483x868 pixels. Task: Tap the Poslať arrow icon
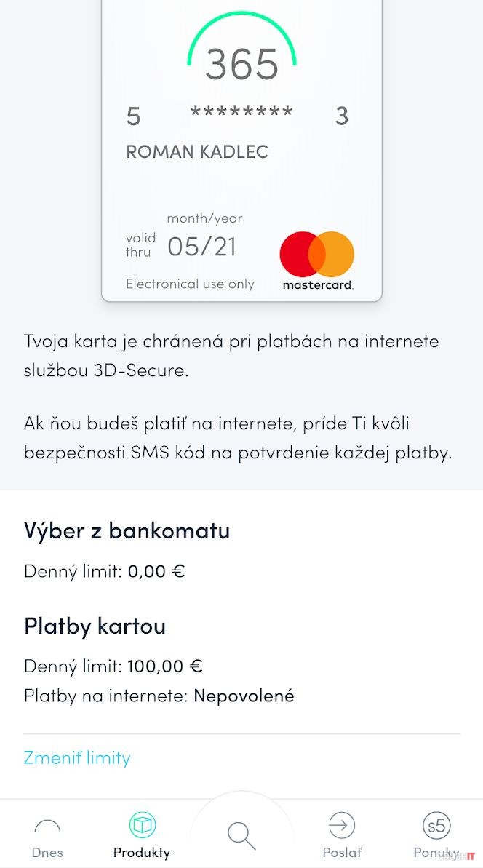point(341,825)
